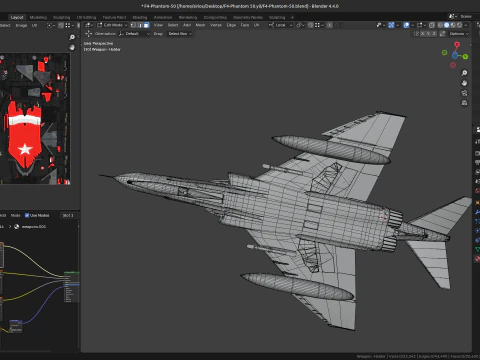Add a new workspace with the plus button
Screen dimensions: 480x360
coord(292,17)
